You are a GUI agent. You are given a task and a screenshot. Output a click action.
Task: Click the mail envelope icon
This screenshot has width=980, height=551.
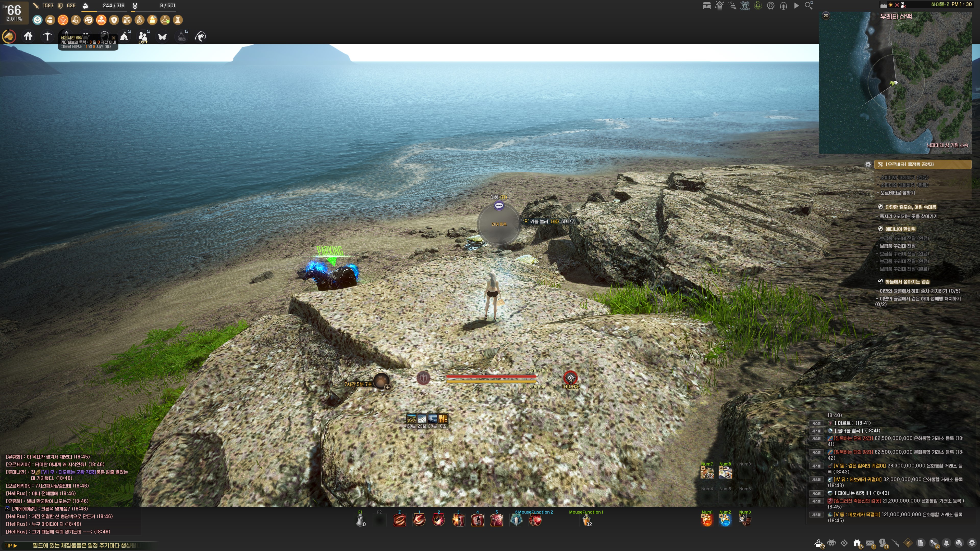[870, 543]
